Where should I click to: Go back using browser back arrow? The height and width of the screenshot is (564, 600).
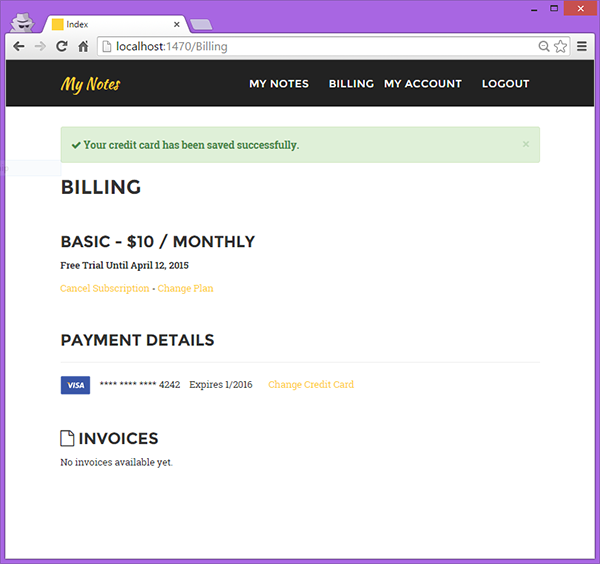pyautogui.click(x=18, y=47)
